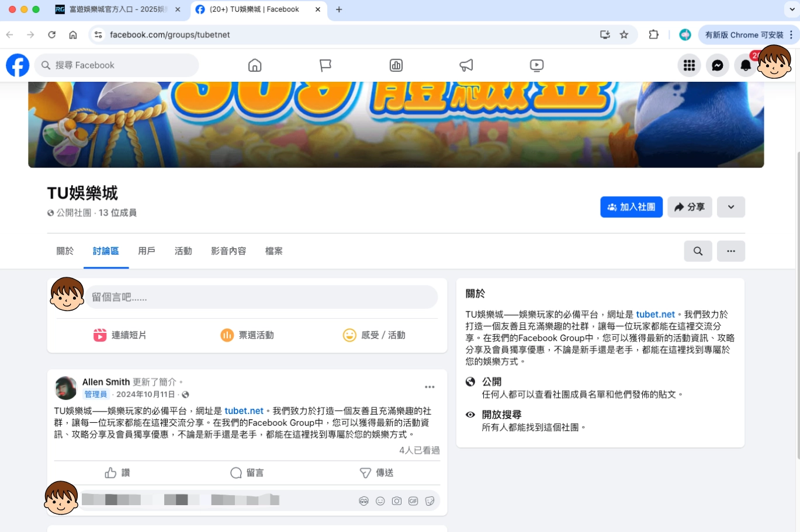Click the Chrome profile avatar icon

[x=685, y=35]
